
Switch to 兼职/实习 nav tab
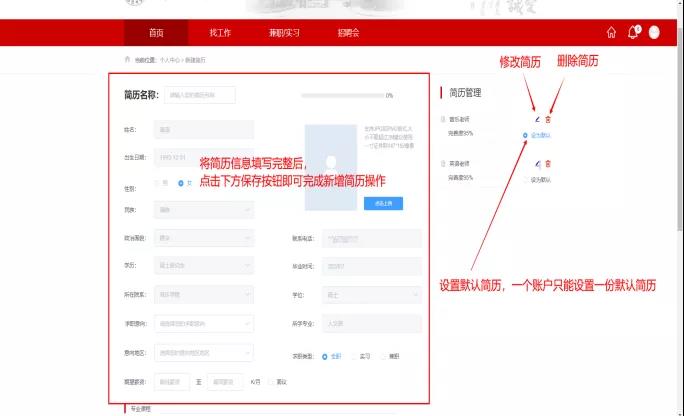coord(282,32)
